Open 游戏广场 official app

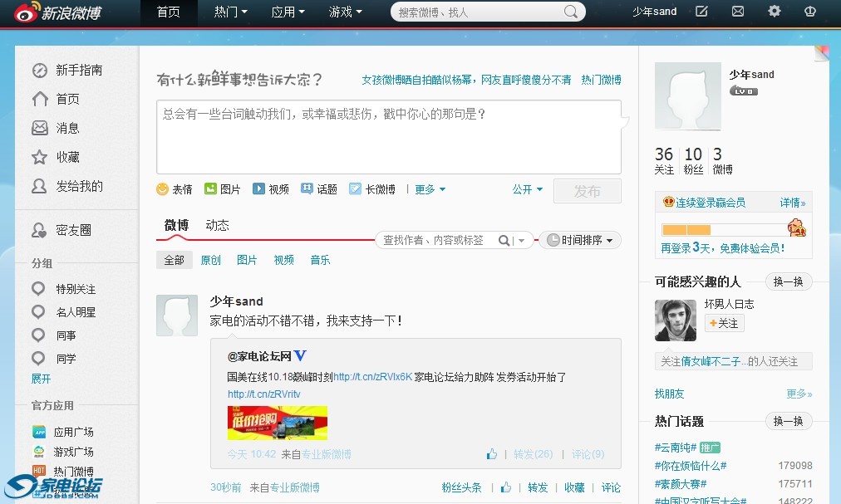pos(63,452)
